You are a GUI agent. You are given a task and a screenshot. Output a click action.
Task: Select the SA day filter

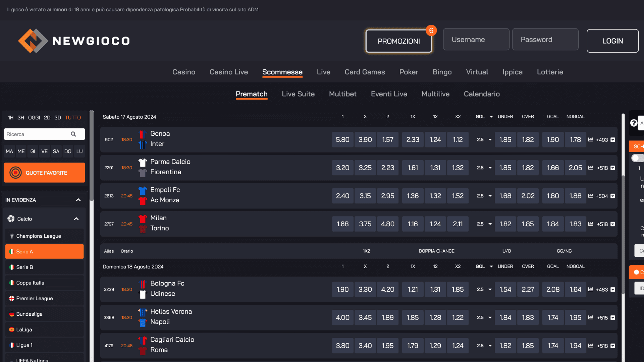(56, 152)
